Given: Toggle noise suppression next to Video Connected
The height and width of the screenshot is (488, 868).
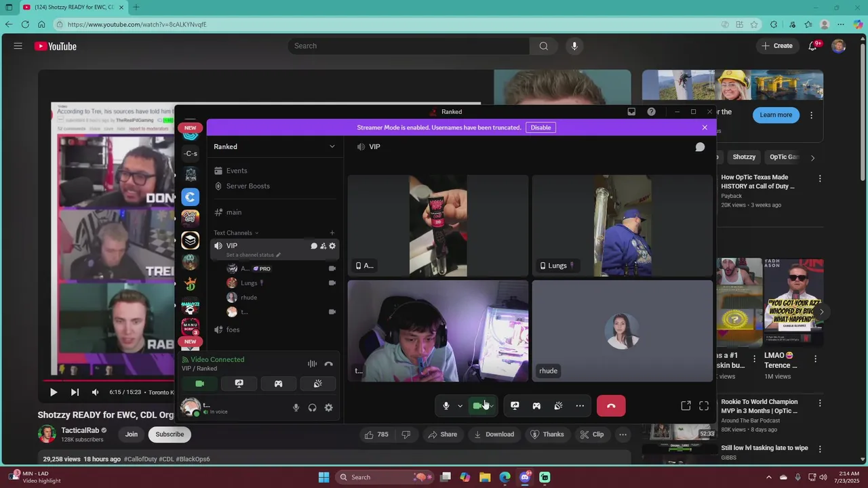Looking at the screenshot, I should pyautogui.click(x=312, y=364).
